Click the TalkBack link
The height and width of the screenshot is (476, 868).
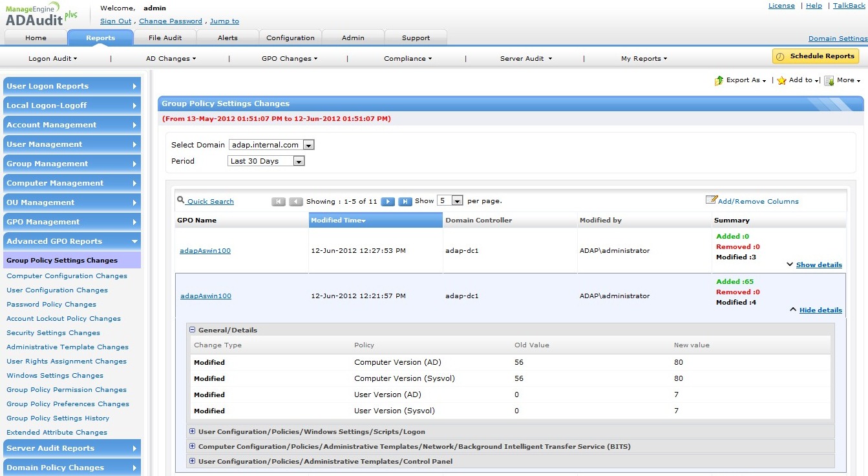849,6
